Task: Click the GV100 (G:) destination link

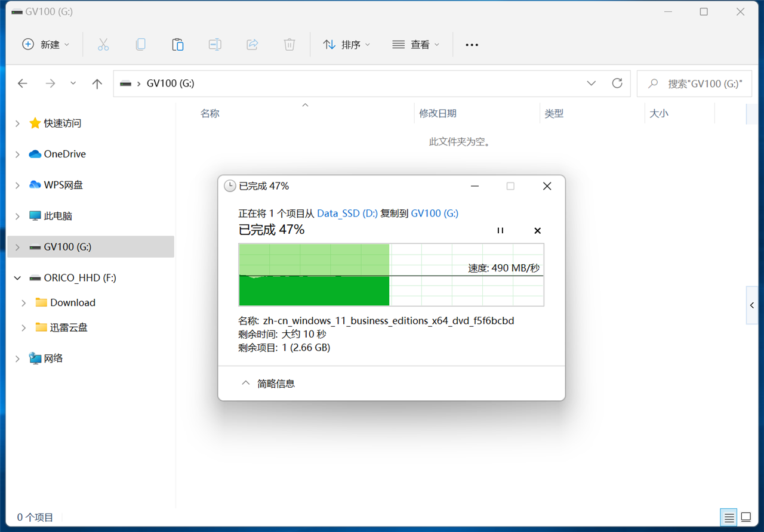Action: 435,213
